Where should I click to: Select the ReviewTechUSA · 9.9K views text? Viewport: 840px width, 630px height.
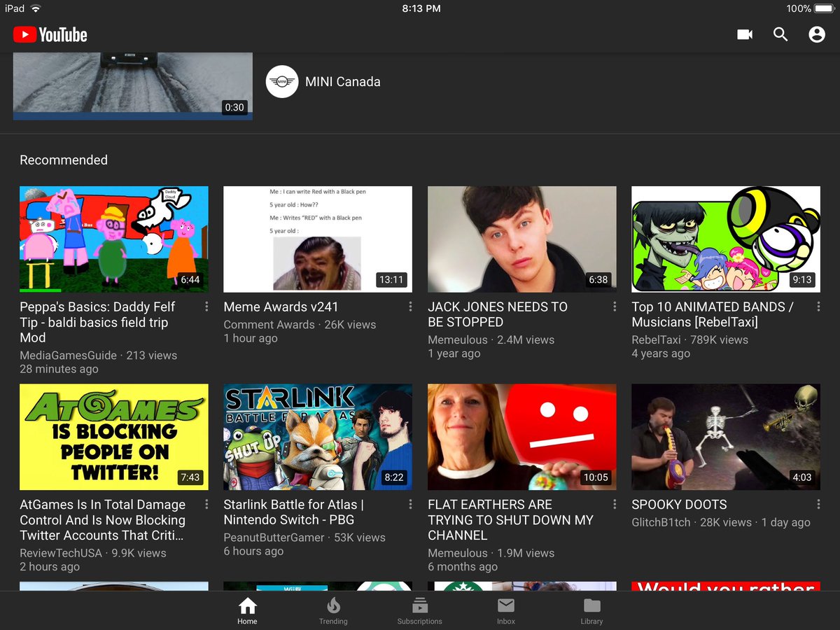[x=93, y=553]
